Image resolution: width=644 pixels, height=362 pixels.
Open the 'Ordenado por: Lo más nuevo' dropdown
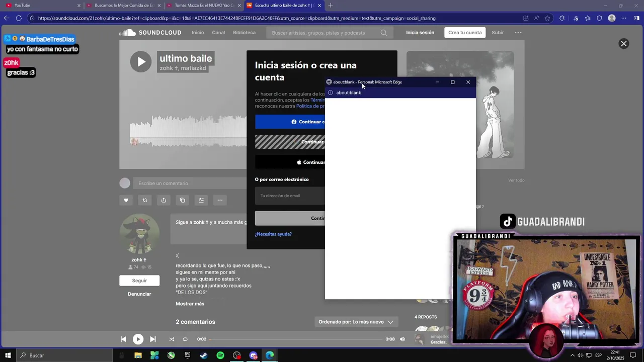pyautogui.click(x=356, y=322)
